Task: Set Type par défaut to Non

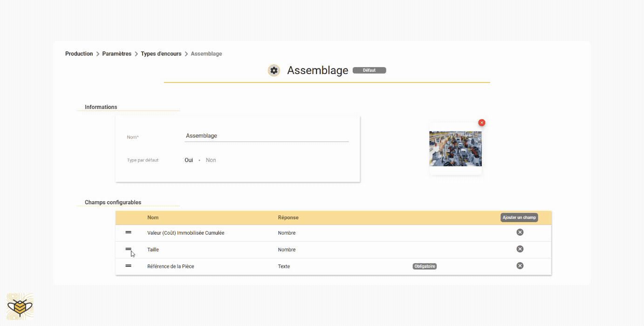Action: pos(211,160)
